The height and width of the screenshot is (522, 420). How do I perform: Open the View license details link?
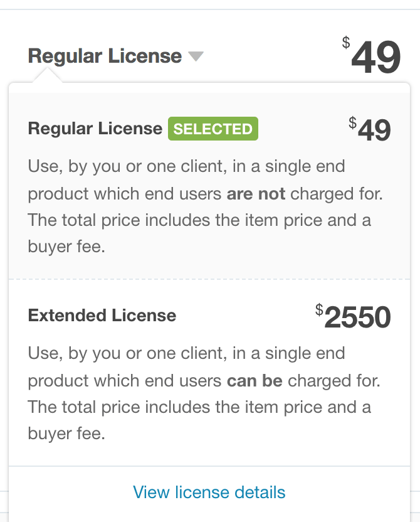point(209,492)
